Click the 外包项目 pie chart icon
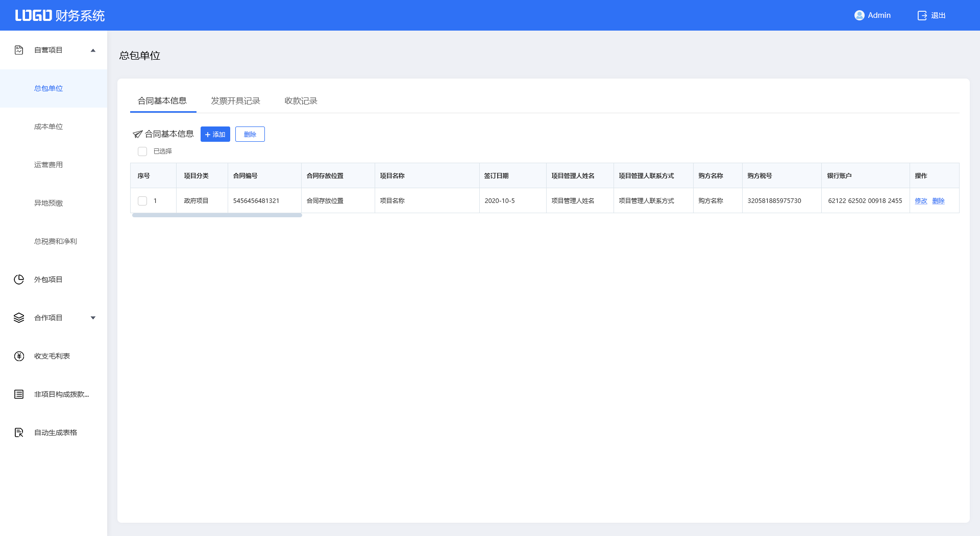The width and height of the screenshot is (980, 536). tap(19, 279)
